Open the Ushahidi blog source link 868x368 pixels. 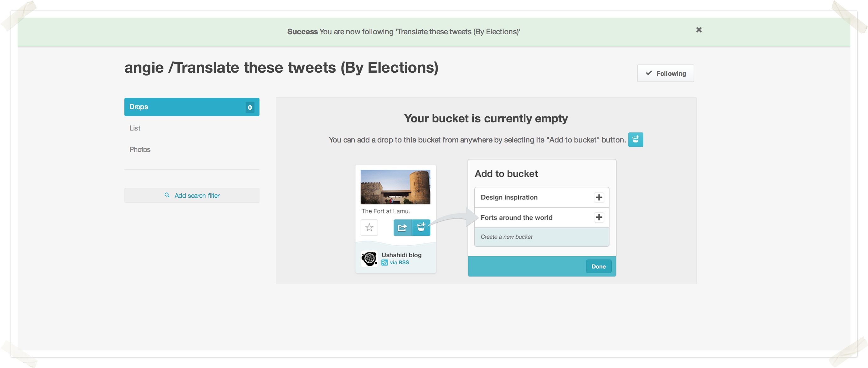click(401, 255)
